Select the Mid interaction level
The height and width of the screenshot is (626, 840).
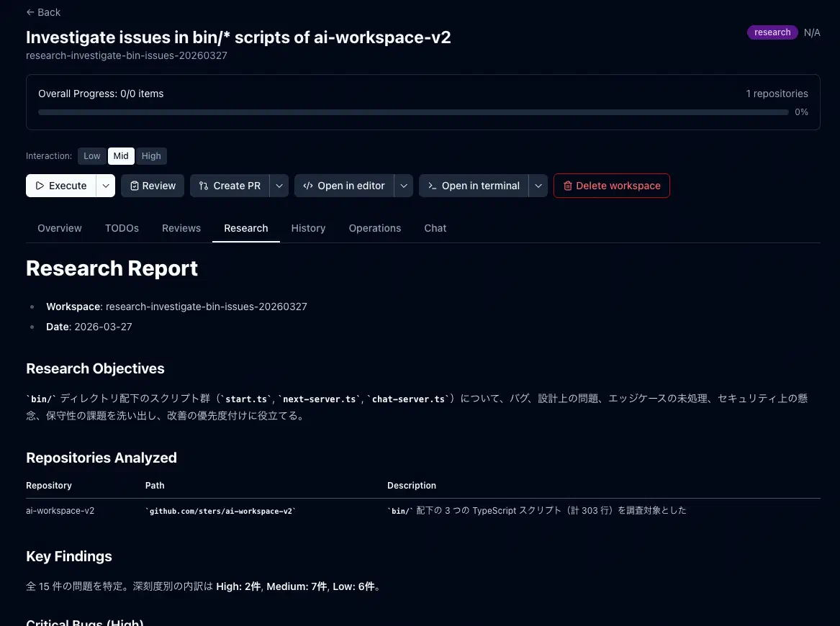tap(121, 156)
